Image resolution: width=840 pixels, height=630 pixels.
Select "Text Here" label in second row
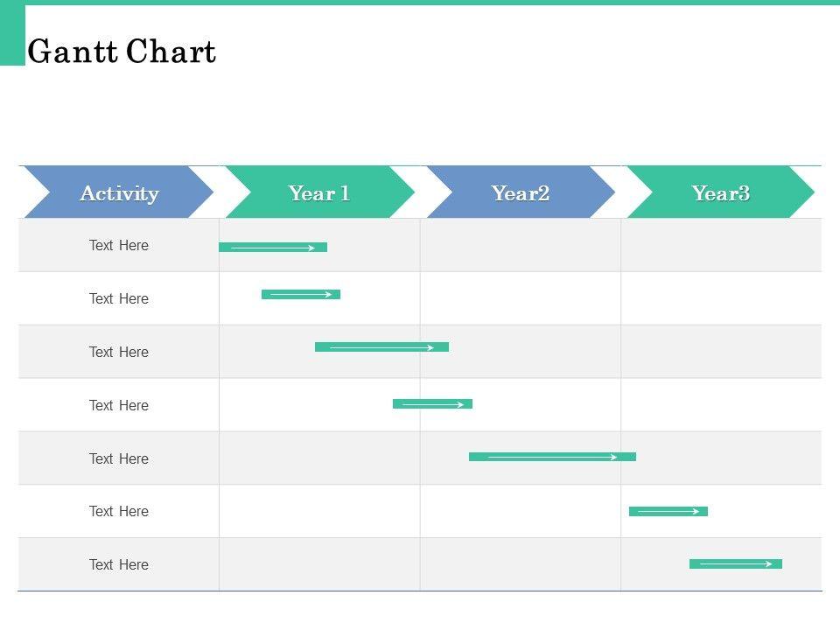point(119,299)
